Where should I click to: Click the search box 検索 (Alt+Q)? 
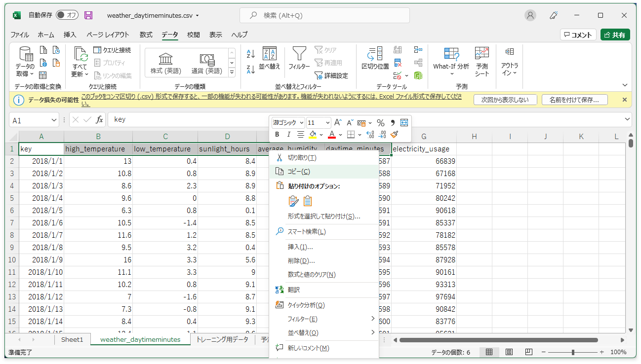(324, 15)
